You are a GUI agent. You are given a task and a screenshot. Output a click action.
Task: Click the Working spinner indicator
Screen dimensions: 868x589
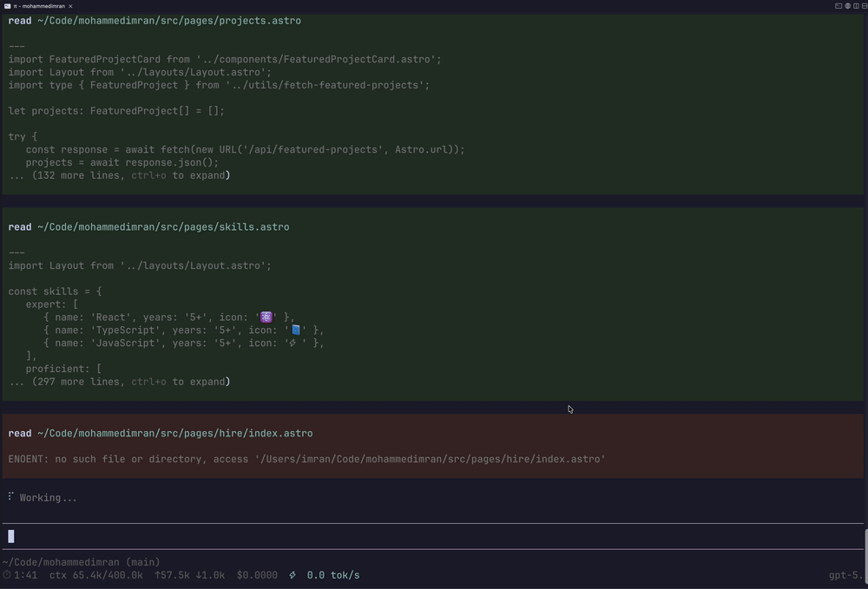click(x=10, y=497)
